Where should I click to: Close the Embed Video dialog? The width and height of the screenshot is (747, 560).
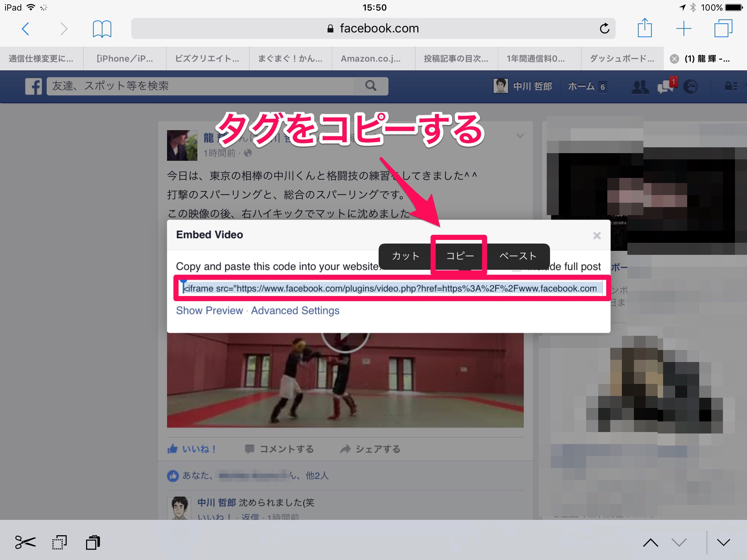pyautogui.click(x=597, y=236)
